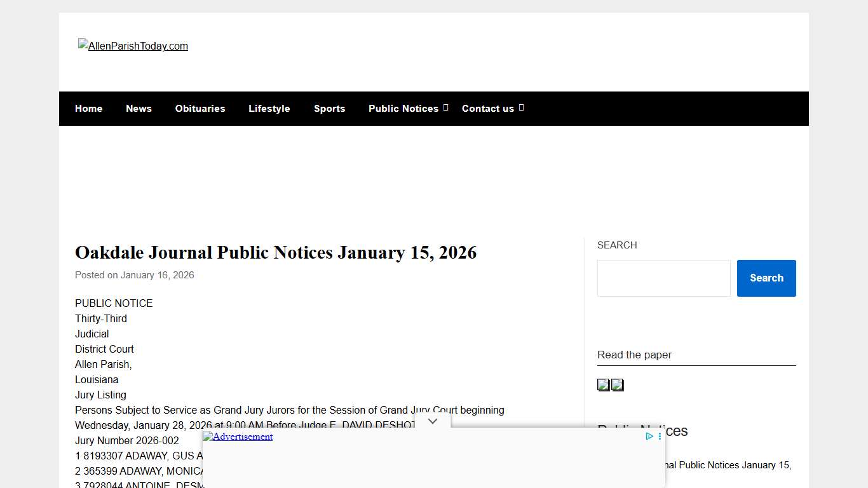The height and width of the screenshot is (488, 868).
Task: Expand the Public Notices navigation dropdown
Action: 445,108
